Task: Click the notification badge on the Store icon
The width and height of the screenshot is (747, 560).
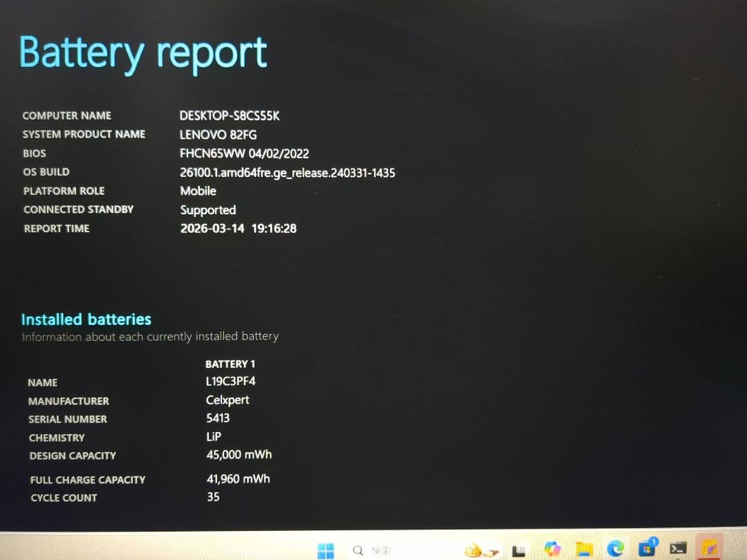Action: click(x=655, y=541)
